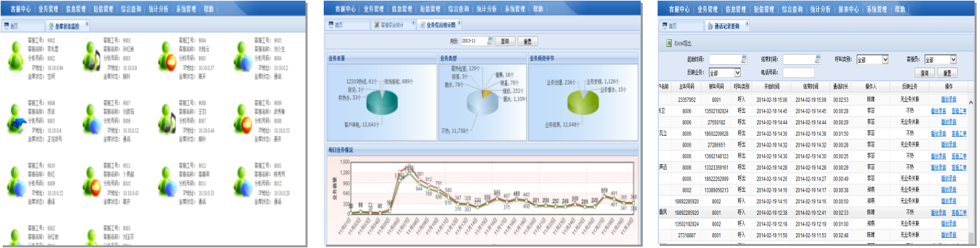Screen dimensions: 980x248
Task: Open the 报表中心 menu
Action: pyautogui.click(x=848, y=9)
